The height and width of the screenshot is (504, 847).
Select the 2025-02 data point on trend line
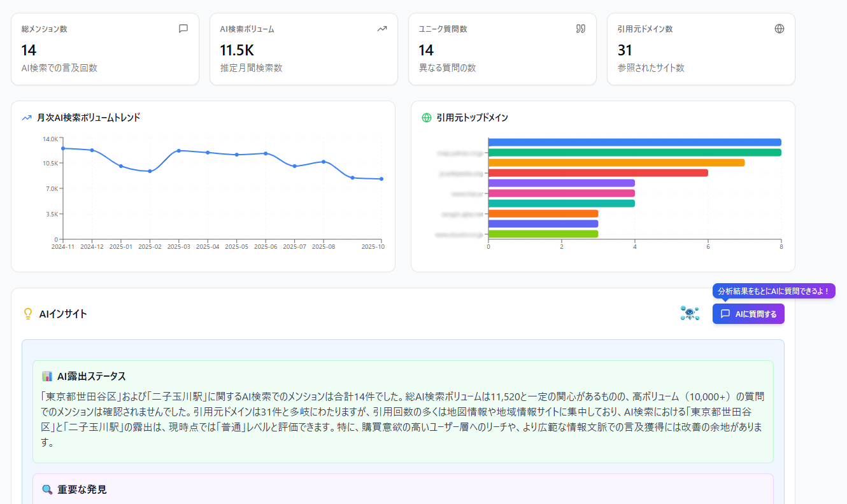click(150, 171)
